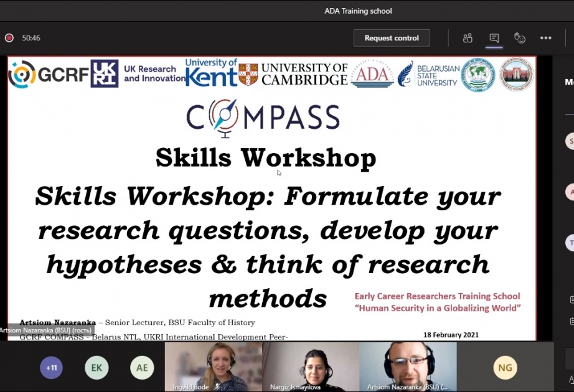Viewport: 574px width, 392px height.
Task: Open the +11 overflow participants bubble
Action: tap(51, 368)
